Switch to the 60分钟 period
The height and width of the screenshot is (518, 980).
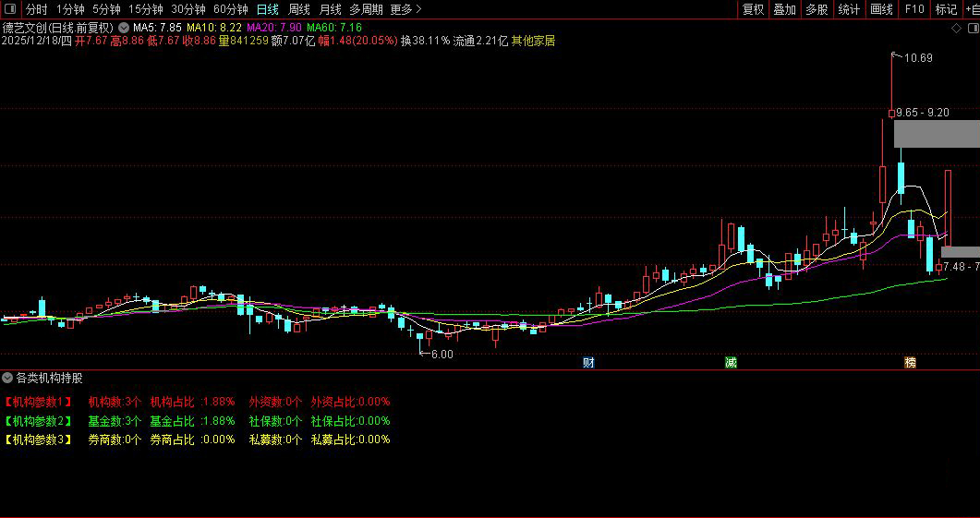tap(231, 9)
